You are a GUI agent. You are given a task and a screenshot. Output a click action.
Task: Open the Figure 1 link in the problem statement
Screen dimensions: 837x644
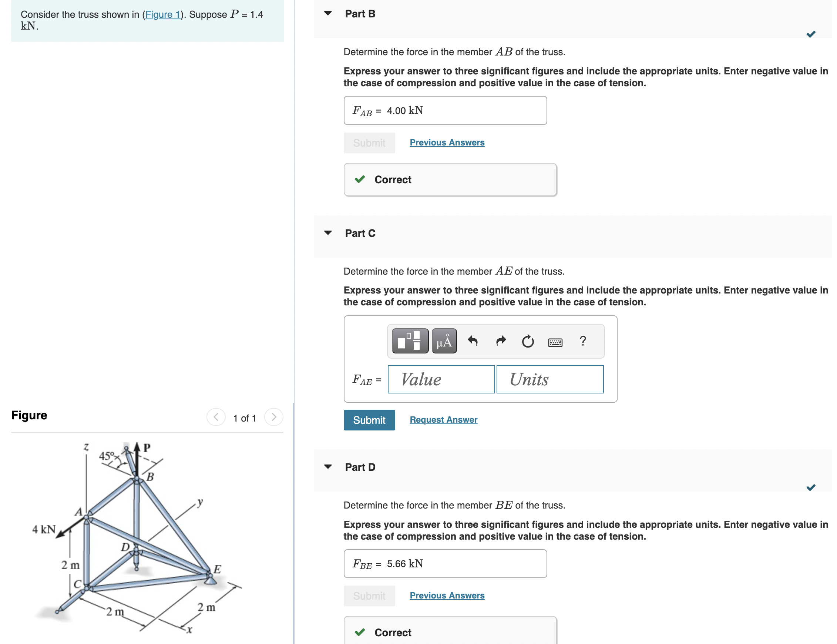coord(162,14)
